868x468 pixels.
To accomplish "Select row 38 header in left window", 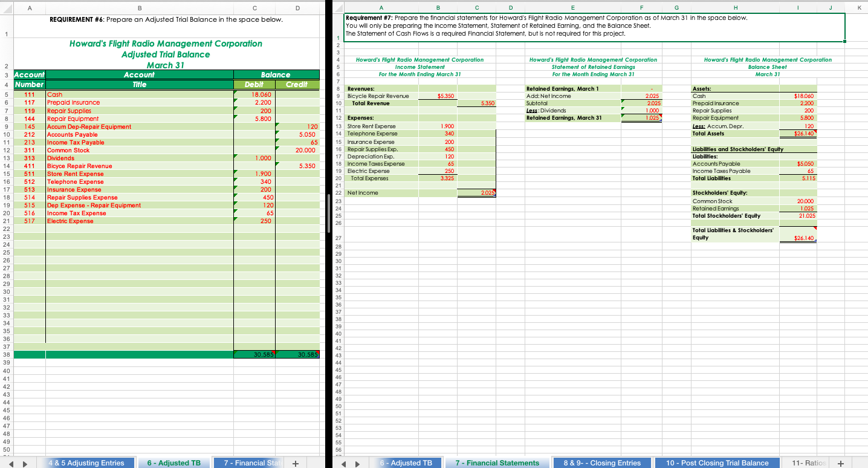I will click(x=6, y=354).
